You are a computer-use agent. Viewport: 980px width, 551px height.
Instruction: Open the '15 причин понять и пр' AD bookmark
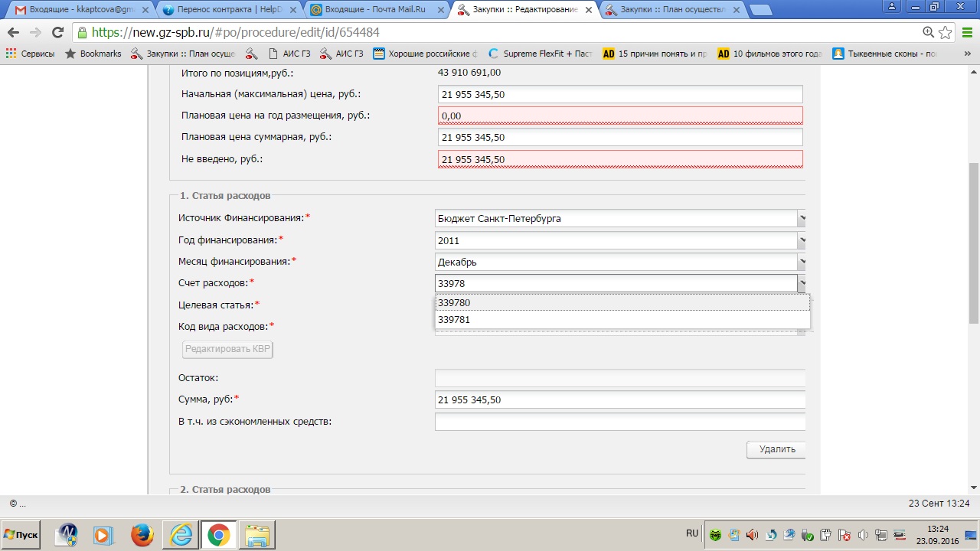pyautogui.click(x=655, y=54)
